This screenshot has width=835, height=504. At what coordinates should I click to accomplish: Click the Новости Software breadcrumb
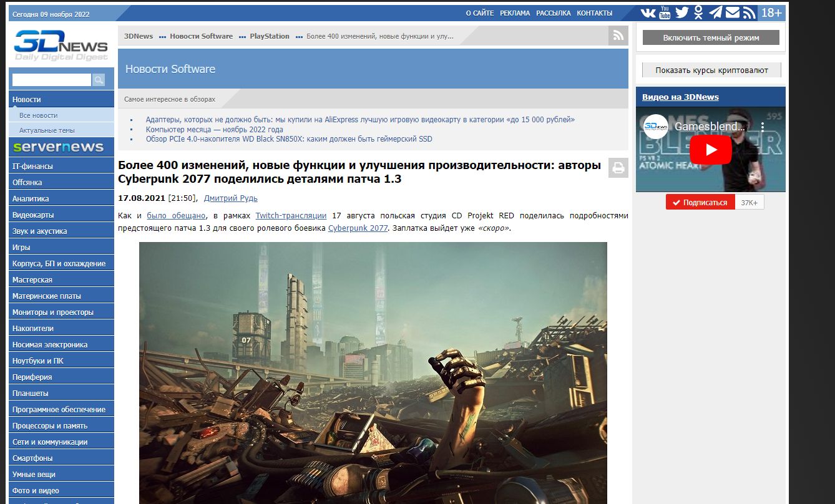201,36
